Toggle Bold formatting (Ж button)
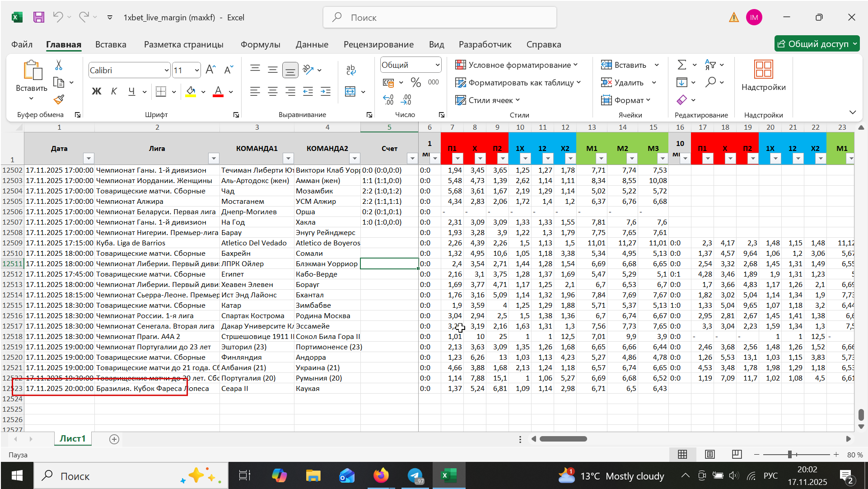Screen dimensions: 868x489 [96, 92]
